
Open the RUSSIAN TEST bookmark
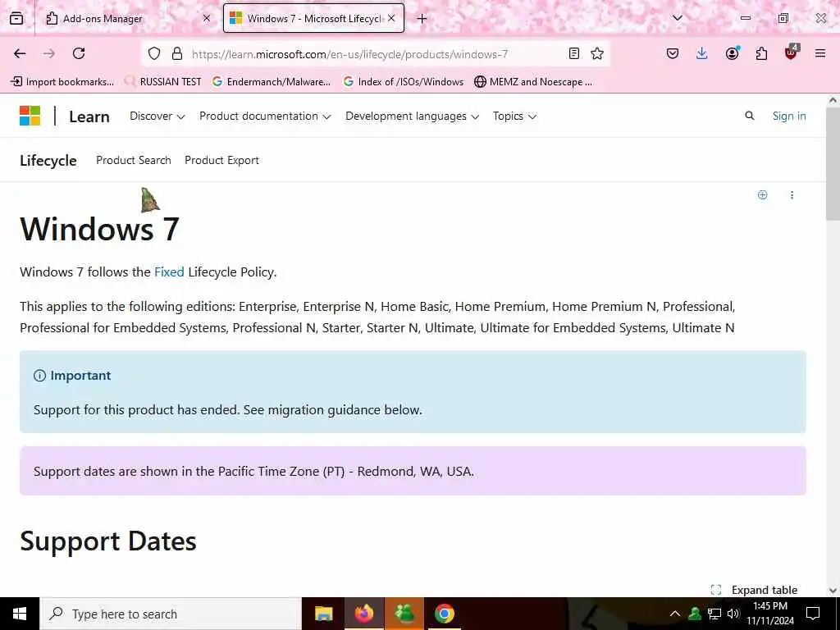click(x=163, y=81)
